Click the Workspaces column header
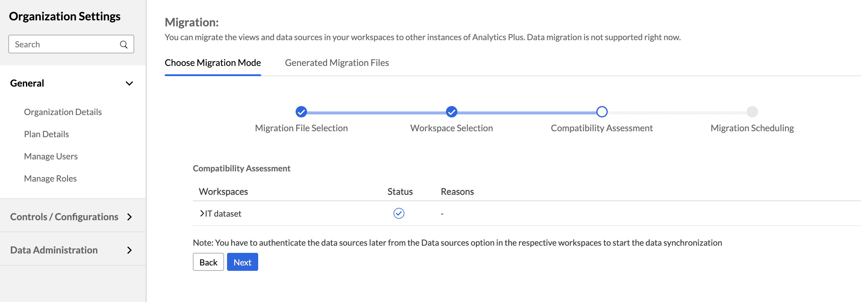 (x=223, y=191)
